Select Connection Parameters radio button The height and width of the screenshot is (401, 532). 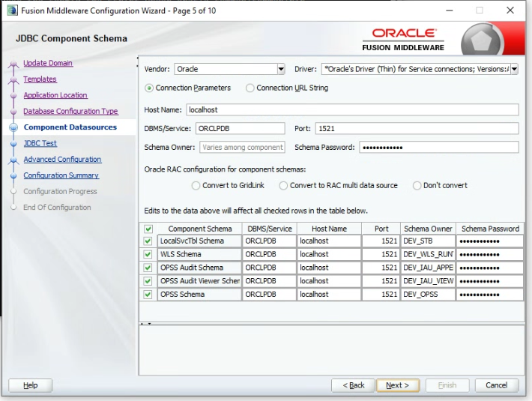pos(148,88)
